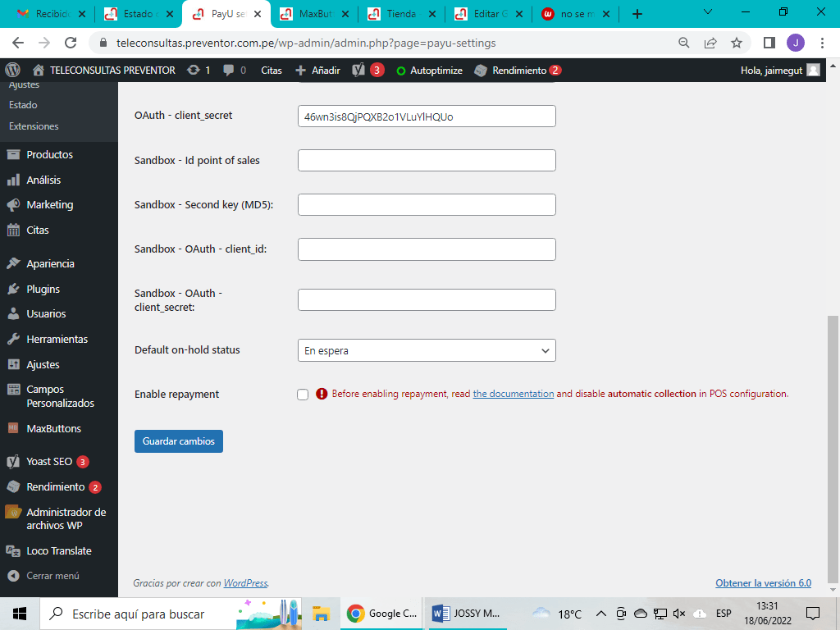
Task: Switch to the Editar browser tab
Action: 489,14
